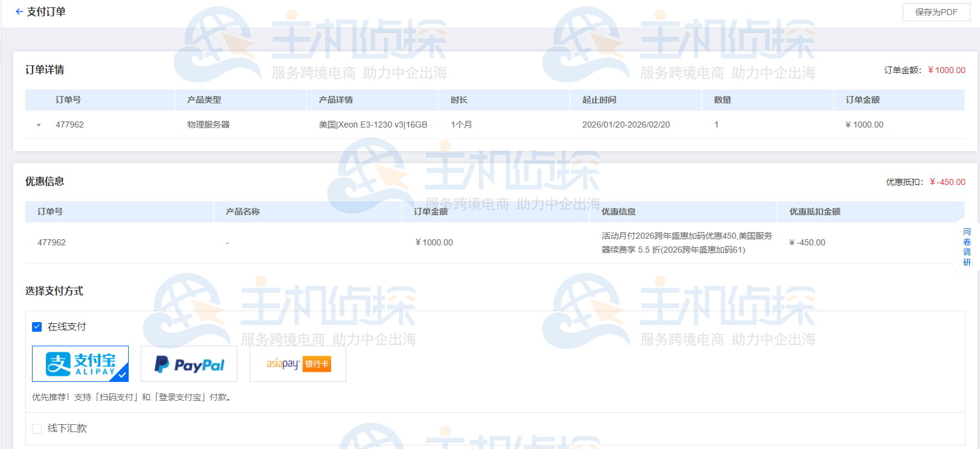The width and height of the screenshot is (980, 449).
Task: Click the ¥ 1000.00 cell in order details
Action: [x=865, y=124]
